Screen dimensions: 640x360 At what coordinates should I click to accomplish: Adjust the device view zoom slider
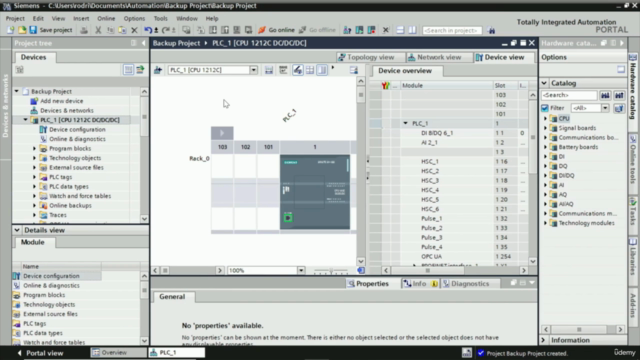[331, 270]
